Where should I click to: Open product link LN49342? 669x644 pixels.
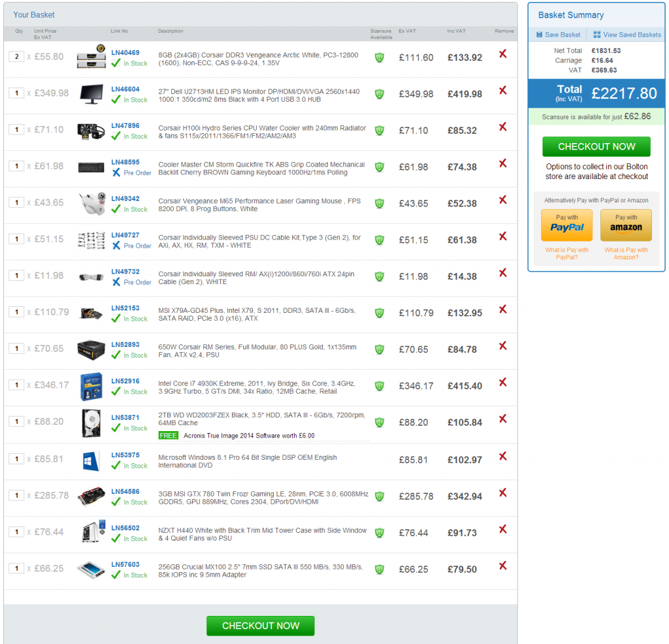click(x=125, y=199)
